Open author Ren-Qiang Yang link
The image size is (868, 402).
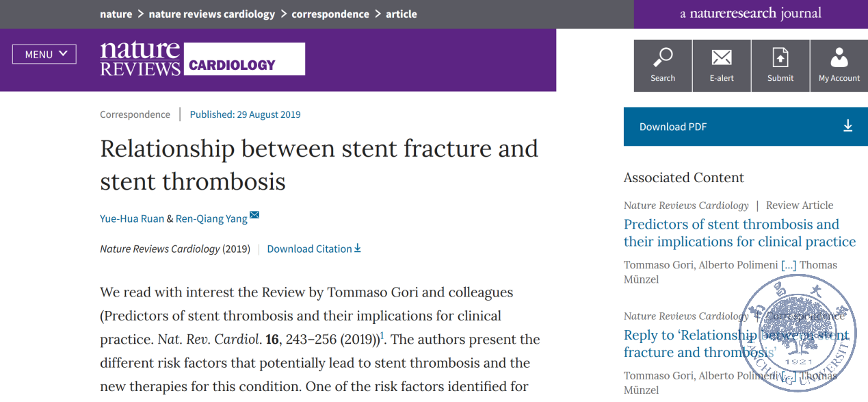point(211,218)
